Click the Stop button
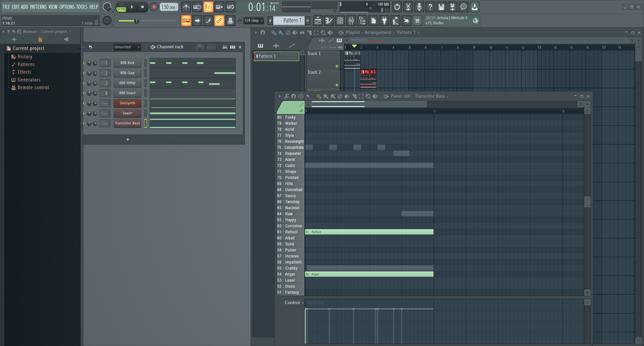 (x=143, y=7)
